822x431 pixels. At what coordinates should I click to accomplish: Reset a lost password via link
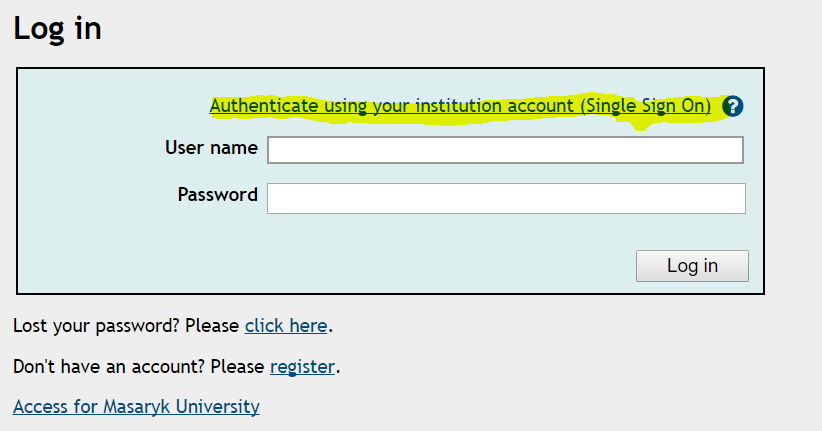(286, 325)
